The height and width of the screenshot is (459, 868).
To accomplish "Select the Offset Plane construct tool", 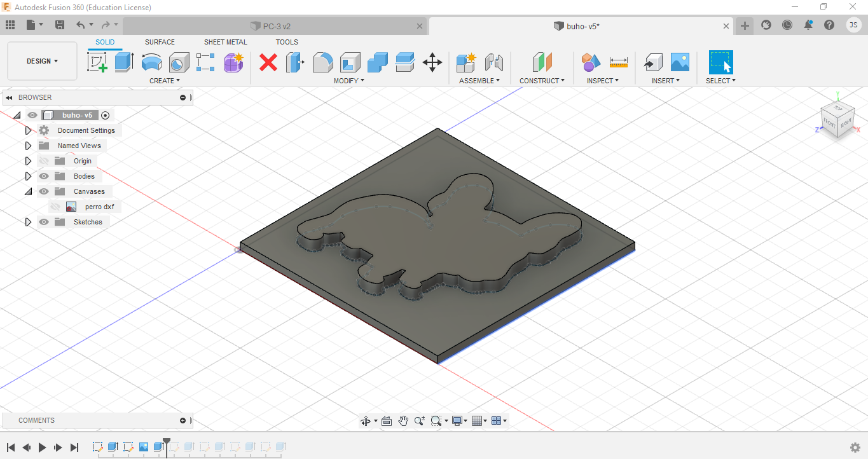I will point(542,62).
